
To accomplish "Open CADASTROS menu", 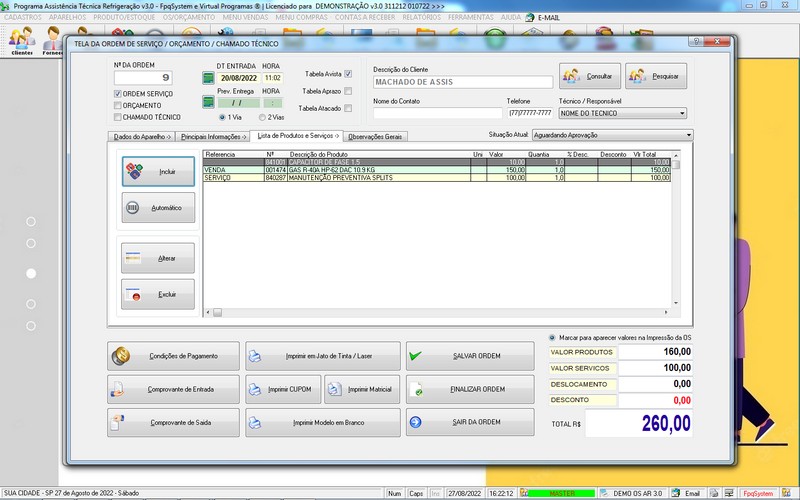I will coord(23,17).
